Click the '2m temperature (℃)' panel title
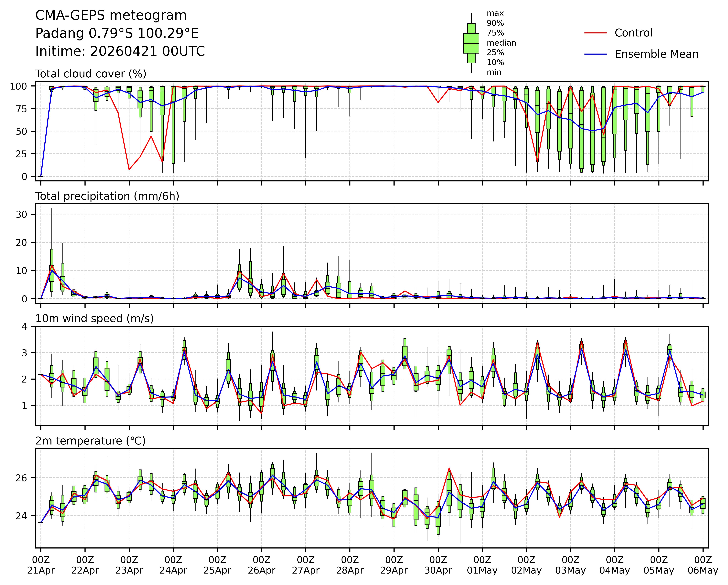Viewport: 728px width, 585px height. pyautogui.click(x=91, y=441)
